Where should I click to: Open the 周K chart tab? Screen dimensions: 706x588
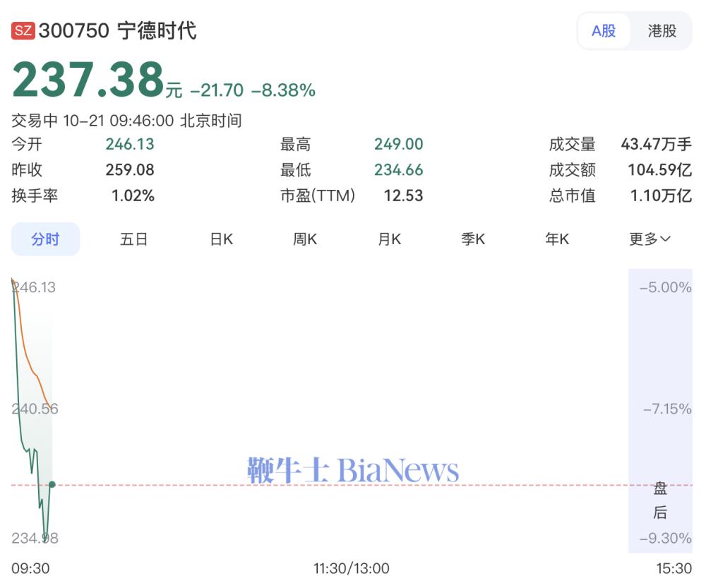[305, 239]
